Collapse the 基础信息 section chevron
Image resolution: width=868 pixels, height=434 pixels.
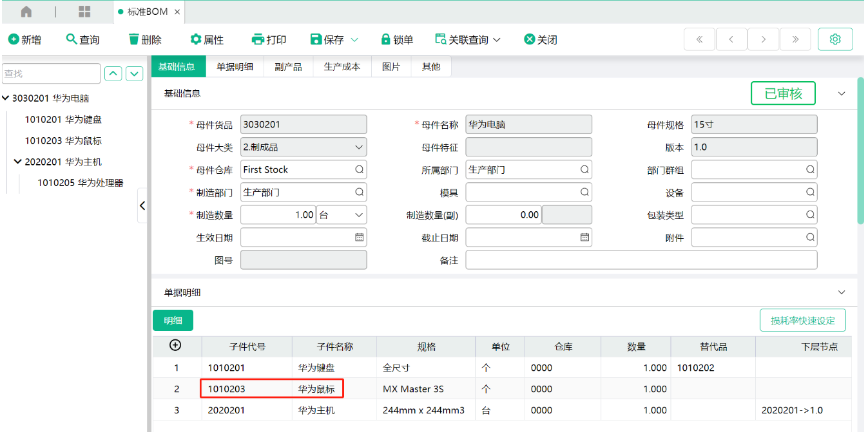pyautogui.click(x=842, y=94)
